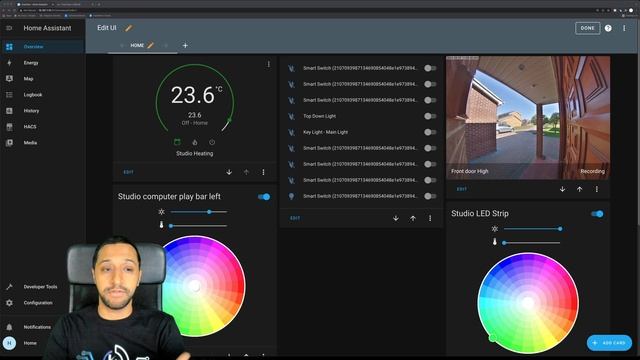640x360 pixels.
Task: Click EDIT under the Front door camera card
Action: tap(462, 189)
